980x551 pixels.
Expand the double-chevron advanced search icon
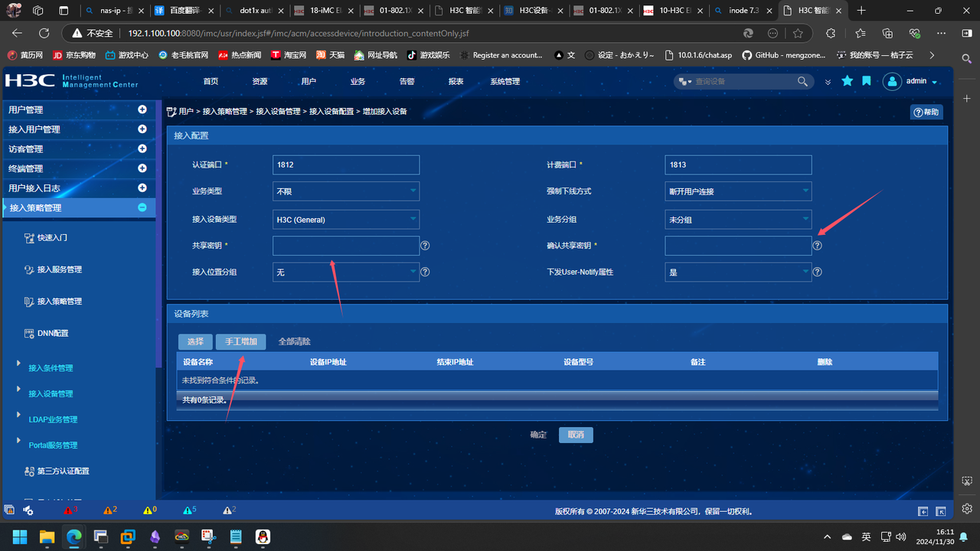coord(828,82)
